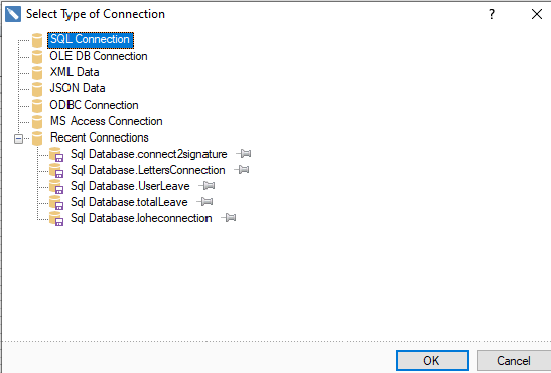Confirm selection with the OK button

(432, 360)
